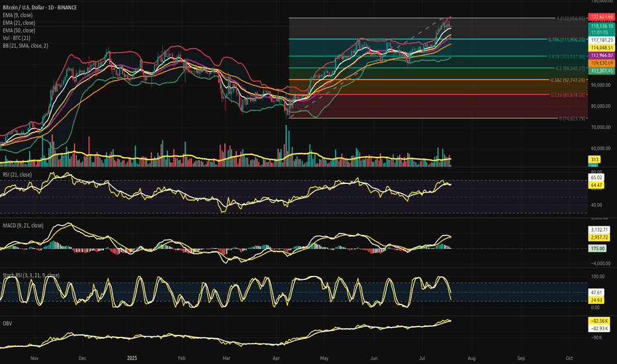Screen dimensions: 617x364
Task: Click the Stoch RSI pane title
Action: tap(31, 275)
